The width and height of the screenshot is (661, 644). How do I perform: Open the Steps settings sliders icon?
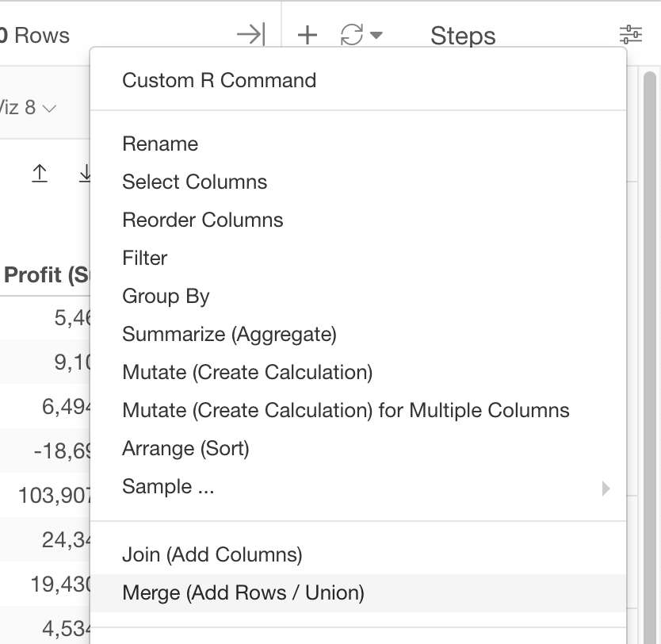tap(631, 35)
